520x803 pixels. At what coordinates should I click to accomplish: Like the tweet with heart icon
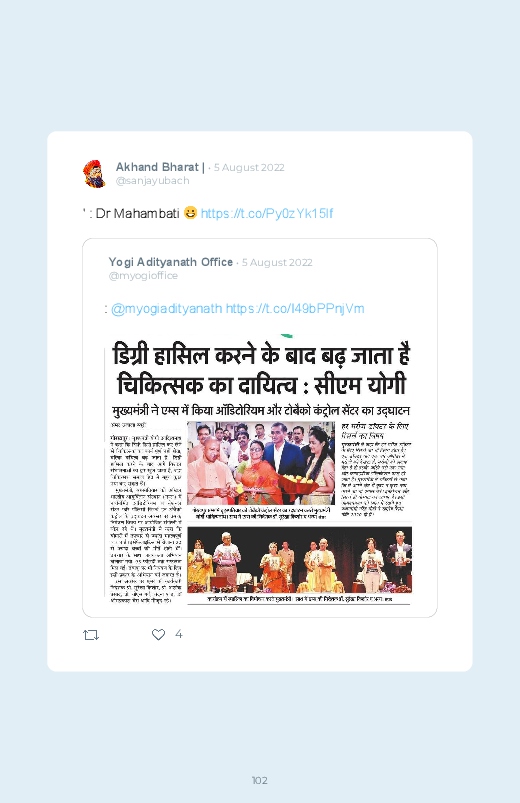[158, 635]
